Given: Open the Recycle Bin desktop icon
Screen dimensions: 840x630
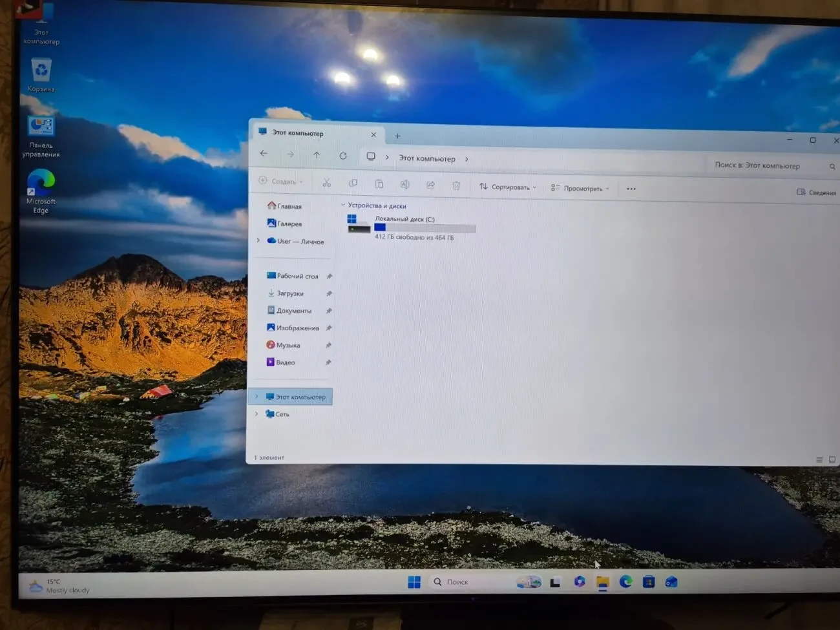Looking at the screenshot, I should click(x=41, y=75).
